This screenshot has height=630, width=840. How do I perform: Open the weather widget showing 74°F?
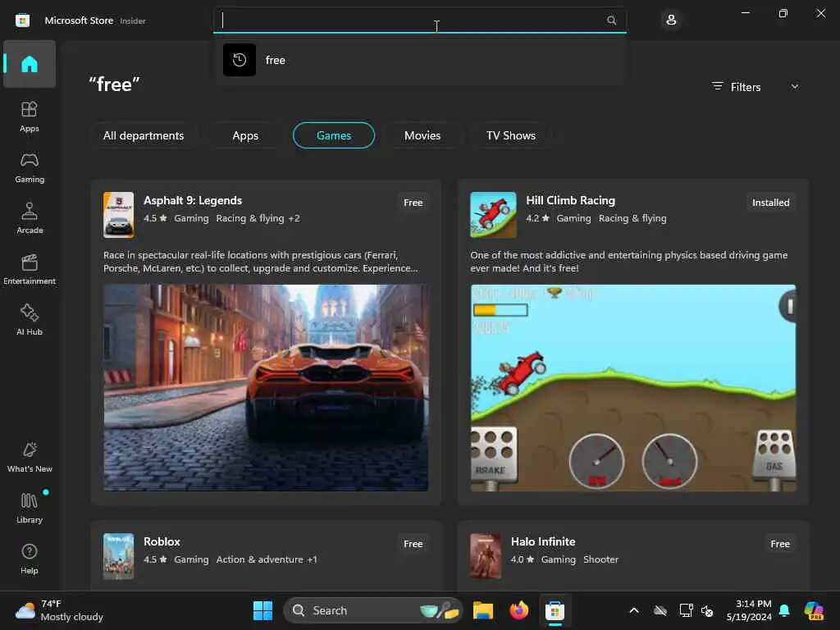[x=59, y=610]
